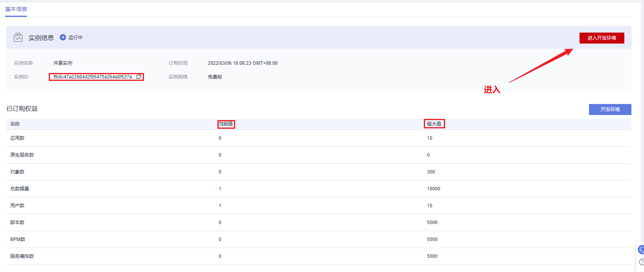The height and width of the screenshot is (272, 644).
Task: Select the 应用数 row
Action: (x=17, y=138)
